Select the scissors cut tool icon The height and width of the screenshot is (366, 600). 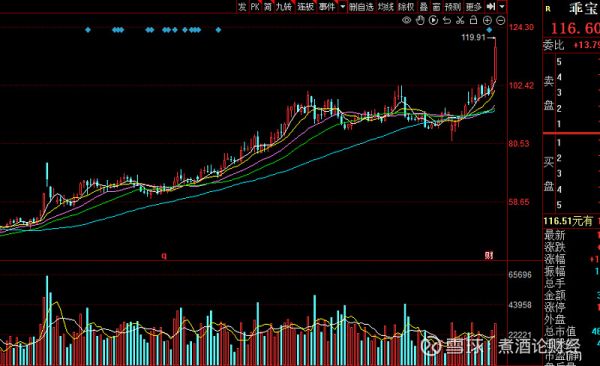pos(460,20)
